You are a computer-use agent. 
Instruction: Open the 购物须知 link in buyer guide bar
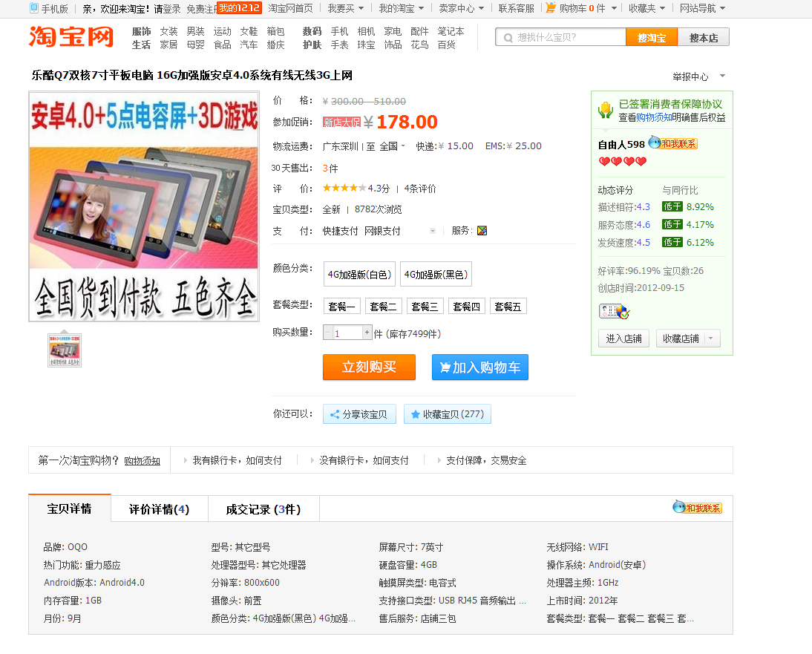point(142,460)
